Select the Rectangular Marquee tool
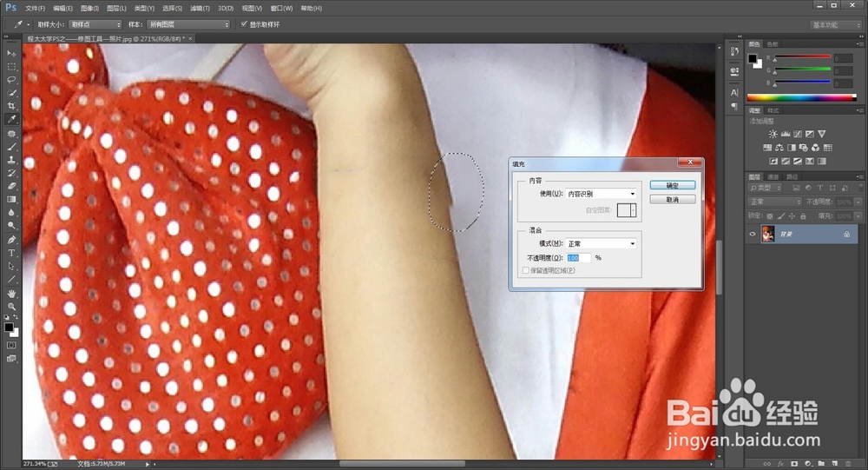Screen dimensions: 868x470 point(11,67)
